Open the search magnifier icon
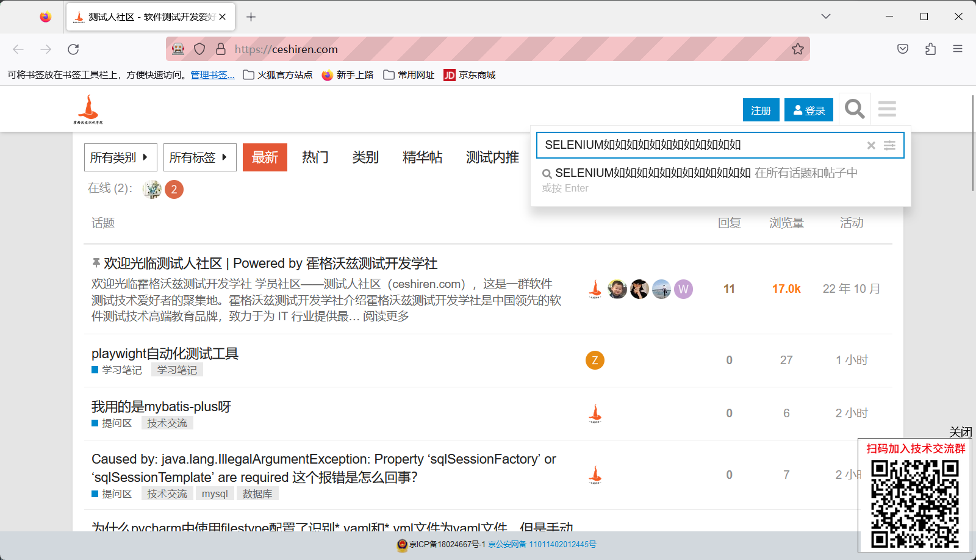 tap(855, 109)
